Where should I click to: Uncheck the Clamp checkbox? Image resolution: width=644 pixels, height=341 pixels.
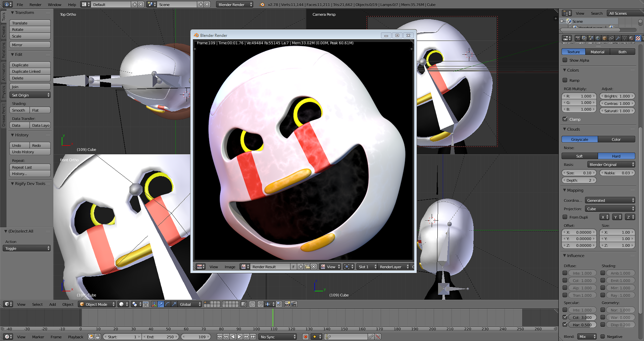coord(565,119)
